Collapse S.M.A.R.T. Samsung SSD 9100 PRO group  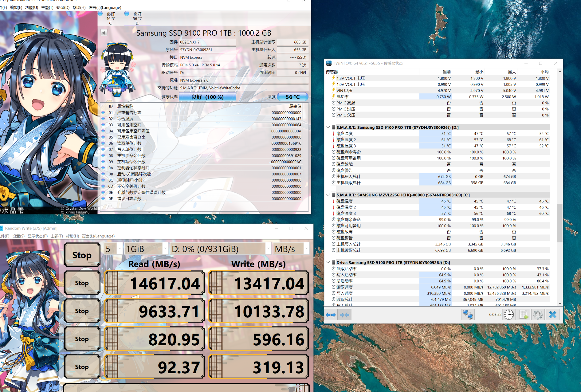(328, 127)
